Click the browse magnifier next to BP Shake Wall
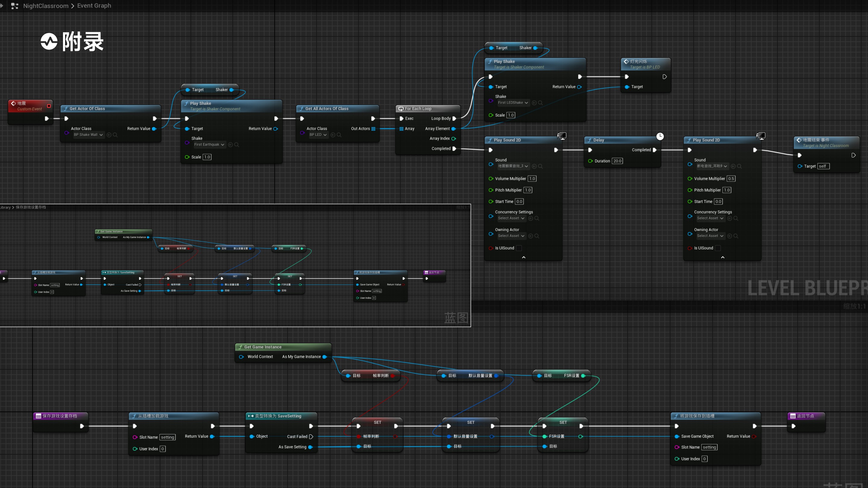Viewport: 868px width, 488px height. 115,135
